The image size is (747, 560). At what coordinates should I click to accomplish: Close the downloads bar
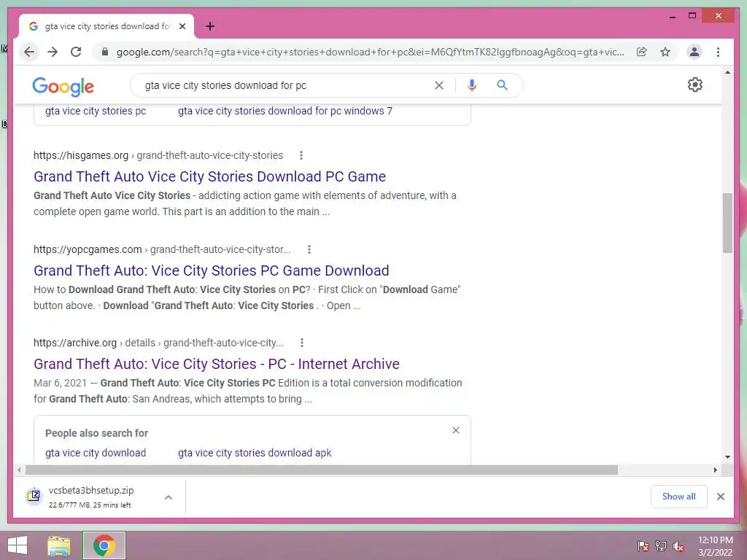720,497
